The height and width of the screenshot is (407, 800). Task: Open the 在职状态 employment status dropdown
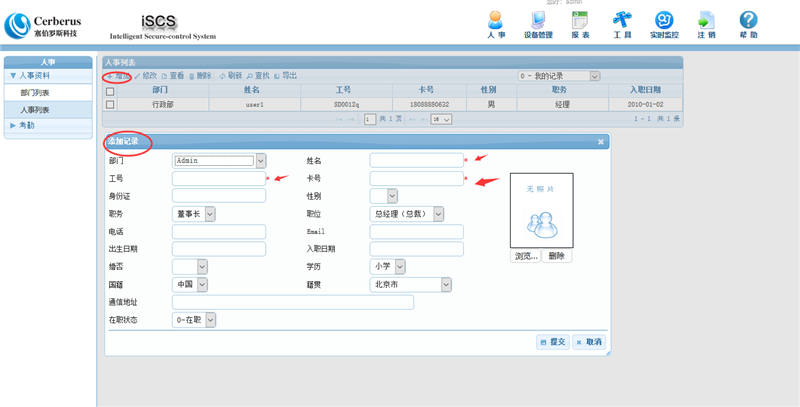click(x=210, y=320)
